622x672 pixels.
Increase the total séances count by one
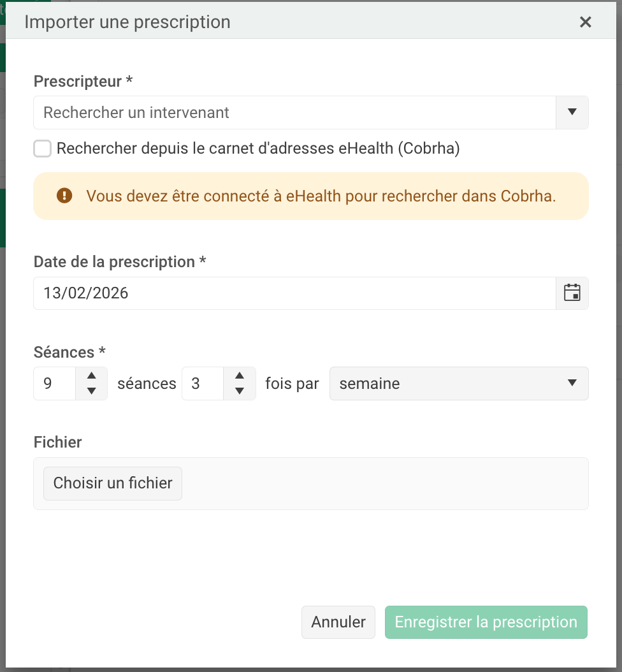coord(92,376)
